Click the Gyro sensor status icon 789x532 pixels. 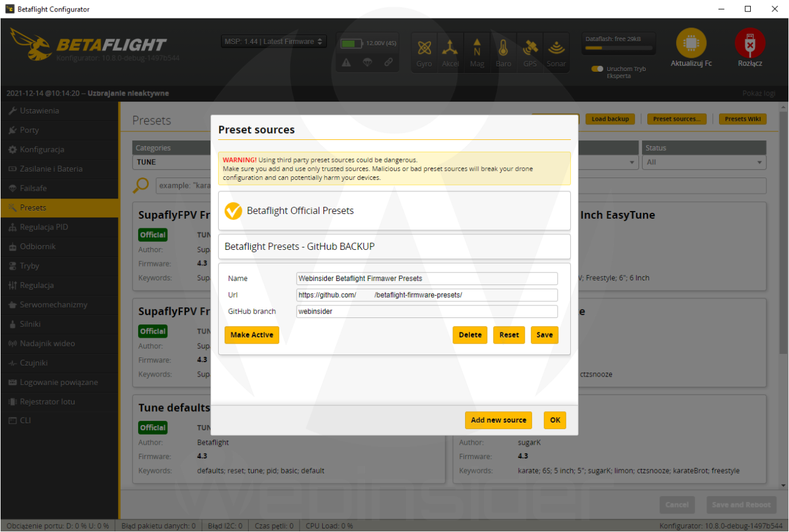[424, 48]
